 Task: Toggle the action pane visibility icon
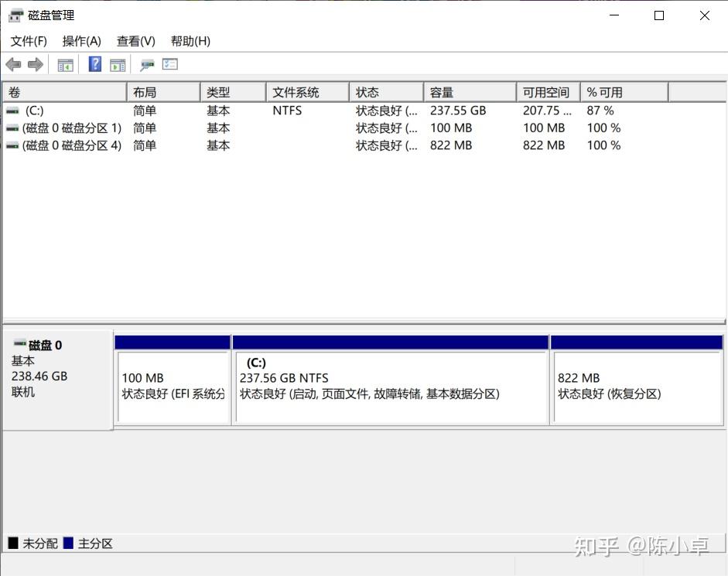coord(118,64)
